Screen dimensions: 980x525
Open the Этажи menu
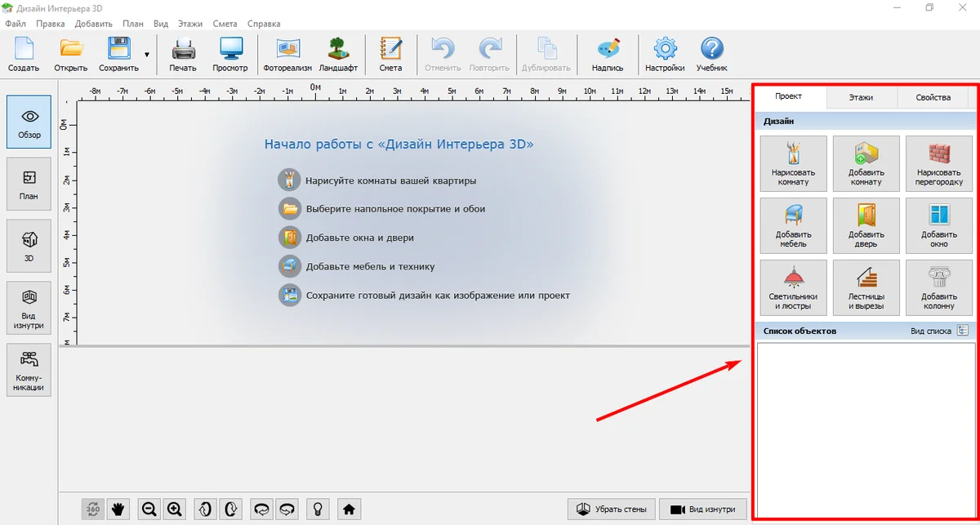click(190, 24)
